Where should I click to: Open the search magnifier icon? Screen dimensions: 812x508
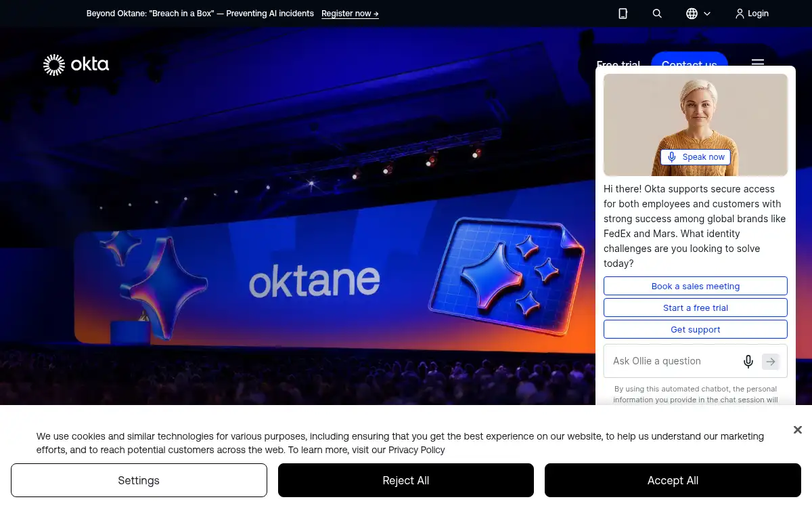657,14
